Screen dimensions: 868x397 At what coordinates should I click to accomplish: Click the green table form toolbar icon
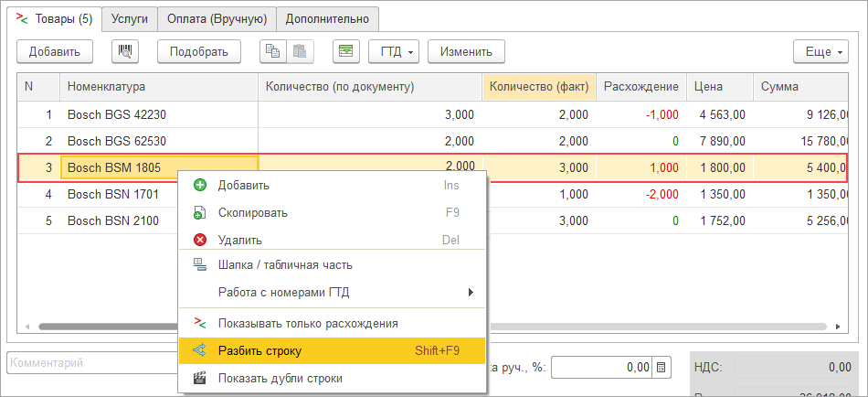[346, 51]
